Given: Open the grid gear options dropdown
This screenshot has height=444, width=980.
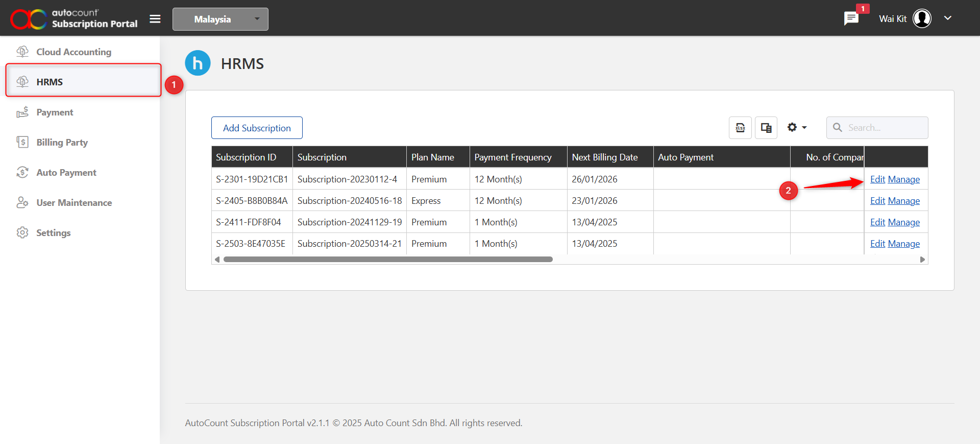Looking at the screenshot, I should coord(797,127).
